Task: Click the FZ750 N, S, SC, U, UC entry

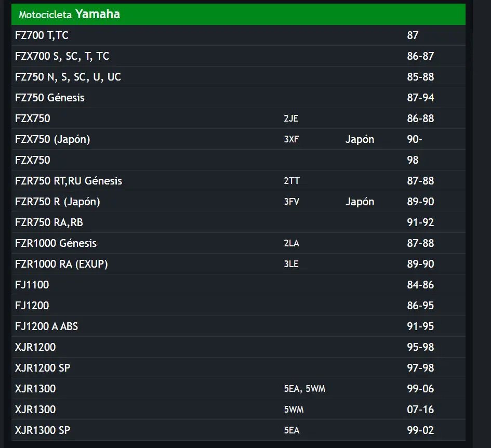Action: (x=68, y=77)
